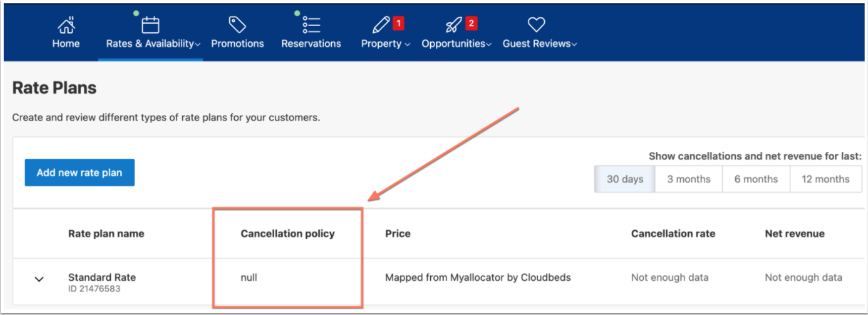Switch range to 3 months
This screenshot has height=315, width=868.
[x=688, y=179]
